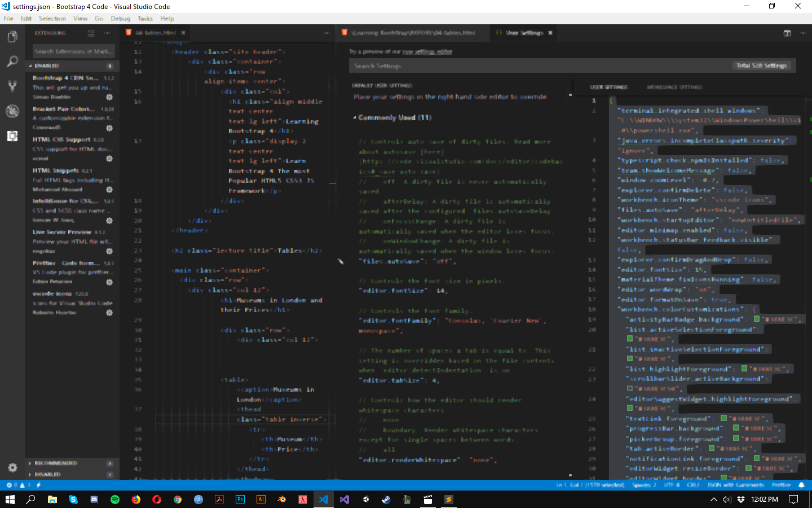Collapse the ENABLED extensions section
The height and width of the screenshot is (508, 812).
(x=72, y=66)
